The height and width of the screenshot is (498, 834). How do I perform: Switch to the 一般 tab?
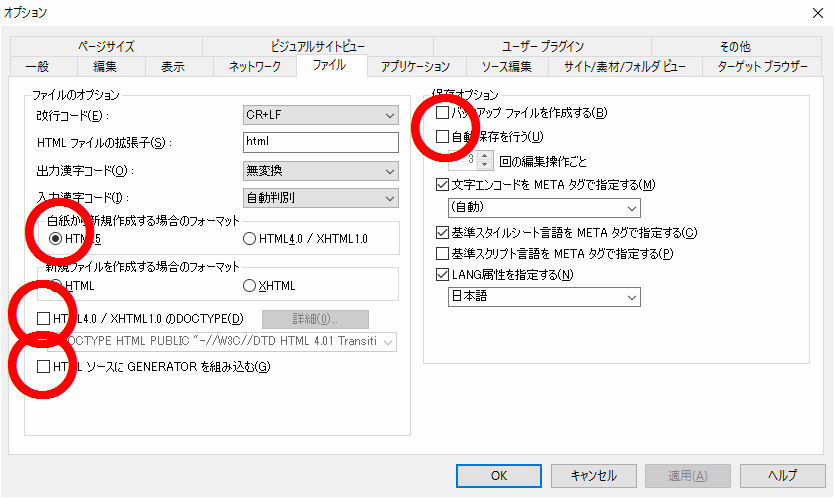(37, 67)
